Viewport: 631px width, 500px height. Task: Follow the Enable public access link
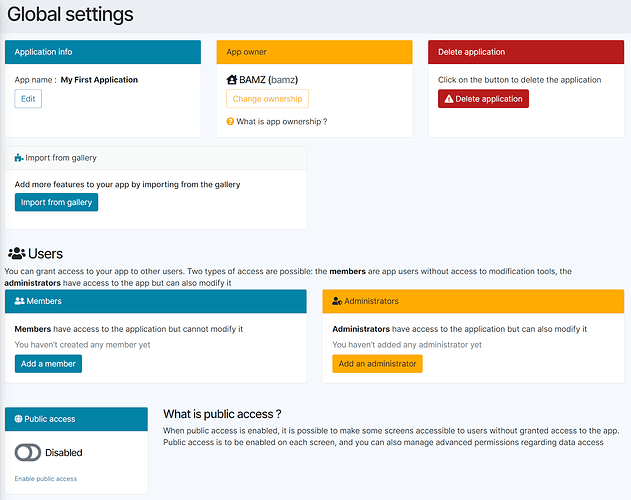coord(46,479)
